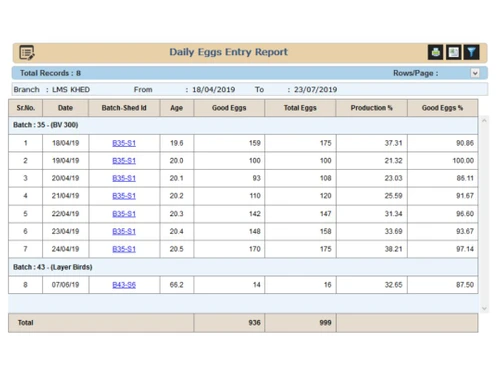Click total eggs value 158
This screenshot has height=375, width=500.
[326, 231]
